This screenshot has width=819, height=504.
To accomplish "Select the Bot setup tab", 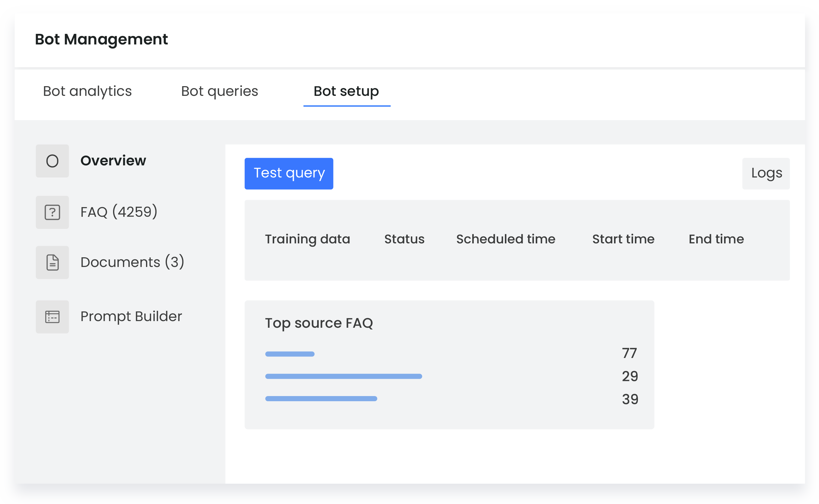I will click(346, 91).
